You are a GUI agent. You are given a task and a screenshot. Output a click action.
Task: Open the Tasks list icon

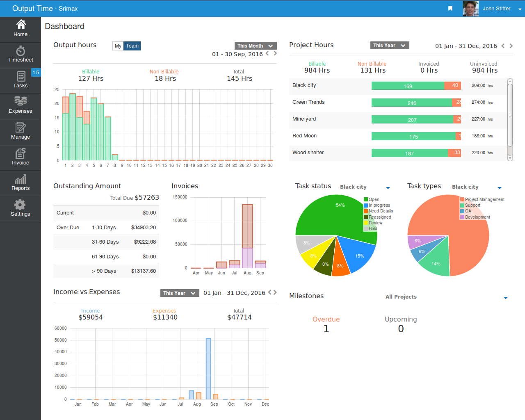click(x=21, y=76)
